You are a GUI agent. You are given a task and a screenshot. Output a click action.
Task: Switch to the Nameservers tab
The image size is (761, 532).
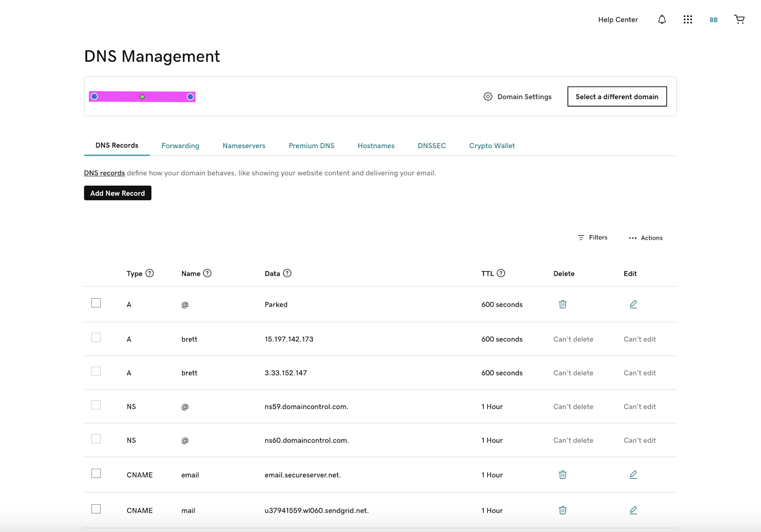(244, 145)
